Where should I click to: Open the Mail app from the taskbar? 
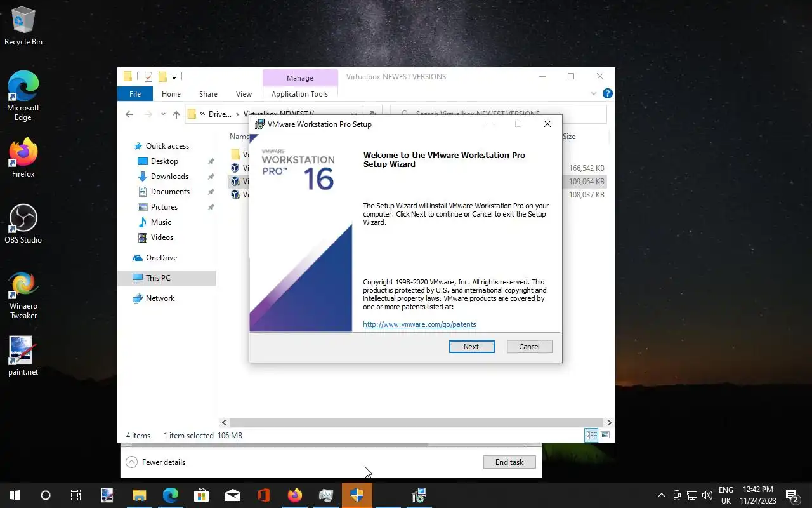pos(233,495)
